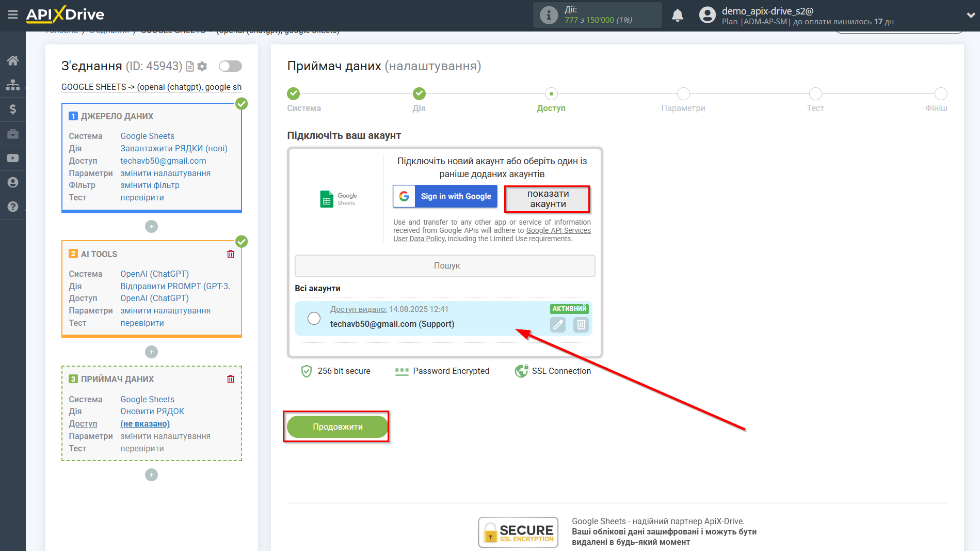This screenshot has width=980, height=551.
Task: Select techavb50@gmail.com account radio button
Action: [x=314, y=318]
